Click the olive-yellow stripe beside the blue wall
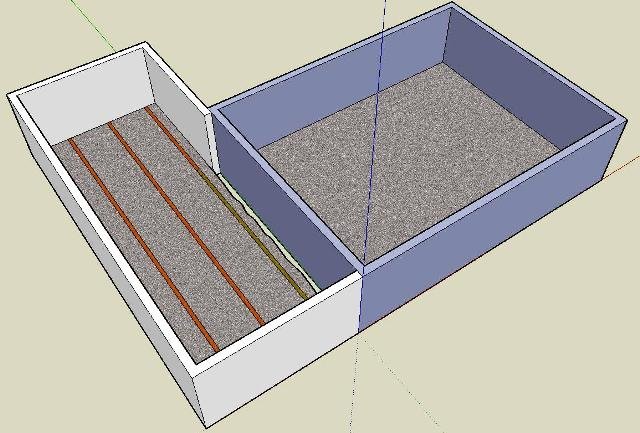This screenshot has height=433, width=640. coord(253,236)
